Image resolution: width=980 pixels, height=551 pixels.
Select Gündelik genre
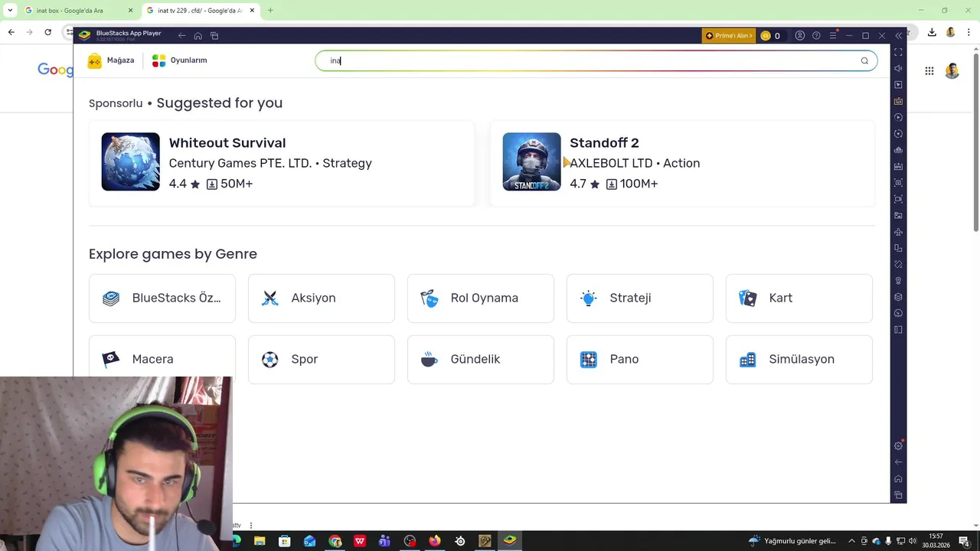pos(481,360)
